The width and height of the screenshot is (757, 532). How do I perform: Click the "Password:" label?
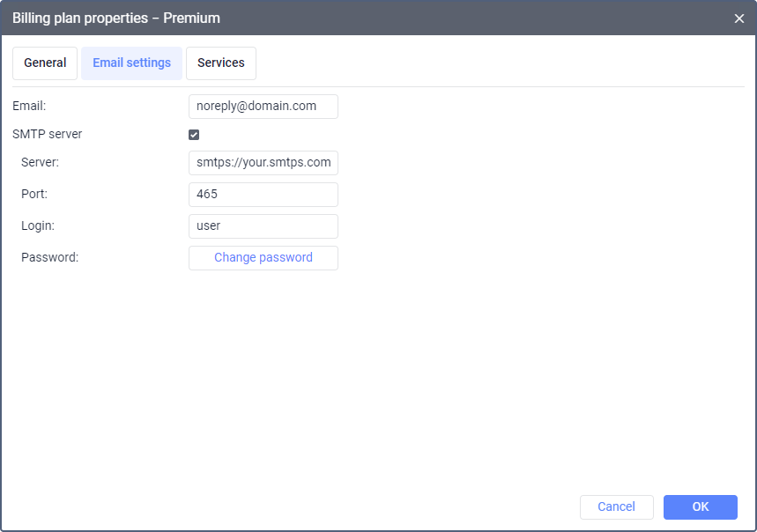click(x=50, y=257)
